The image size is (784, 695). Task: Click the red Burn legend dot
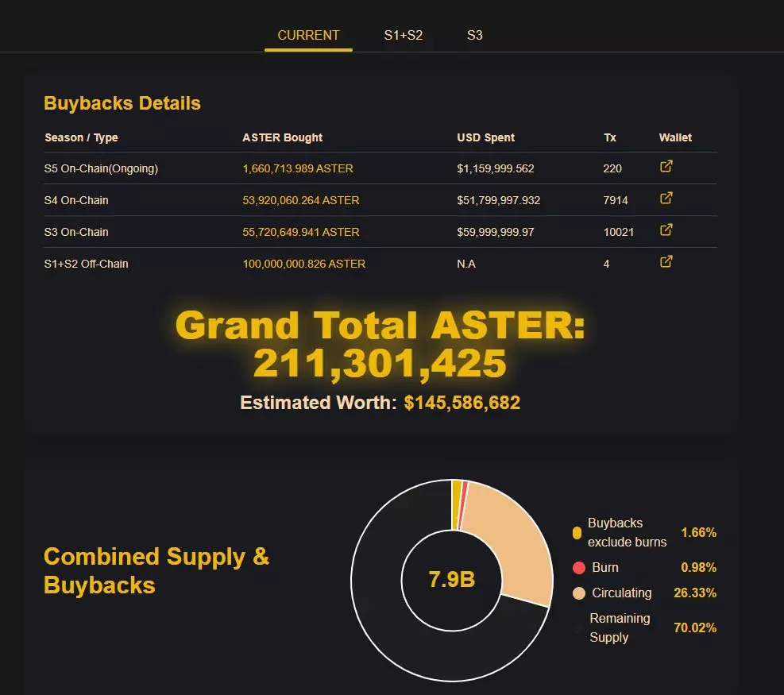578,568
